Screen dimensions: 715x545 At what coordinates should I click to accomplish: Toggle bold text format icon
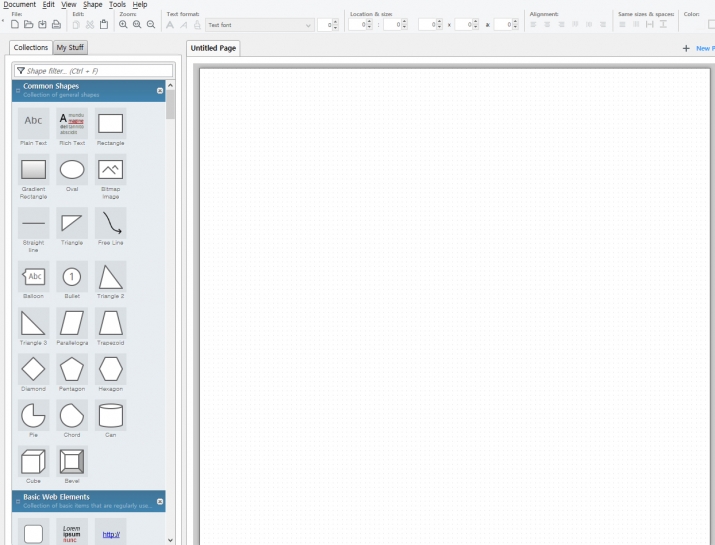[170, 25]
